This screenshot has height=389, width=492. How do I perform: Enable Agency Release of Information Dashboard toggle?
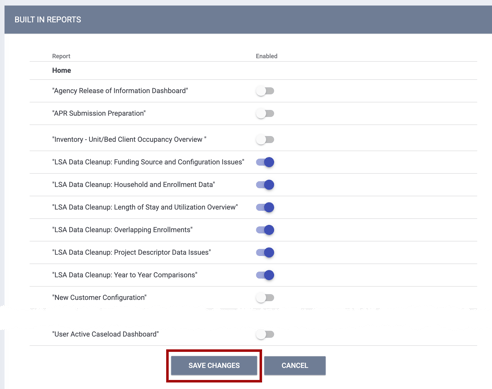click(265, 91)
